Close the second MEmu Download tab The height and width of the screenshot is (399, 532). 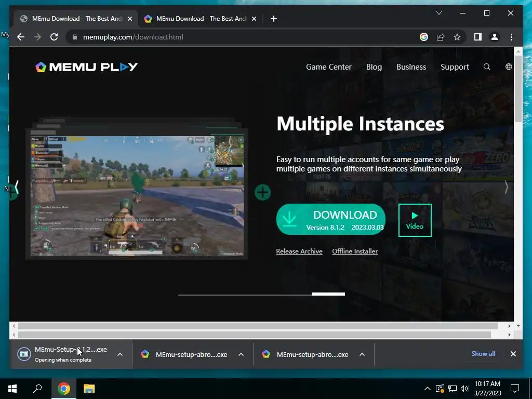254,19
